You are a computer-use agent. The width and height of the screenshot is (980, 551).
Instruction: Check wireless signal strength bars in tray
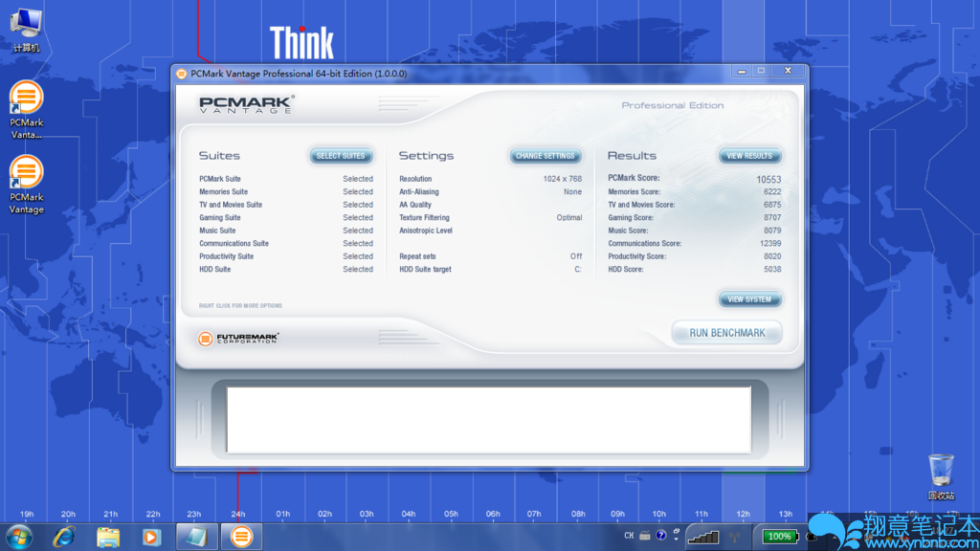703,536
